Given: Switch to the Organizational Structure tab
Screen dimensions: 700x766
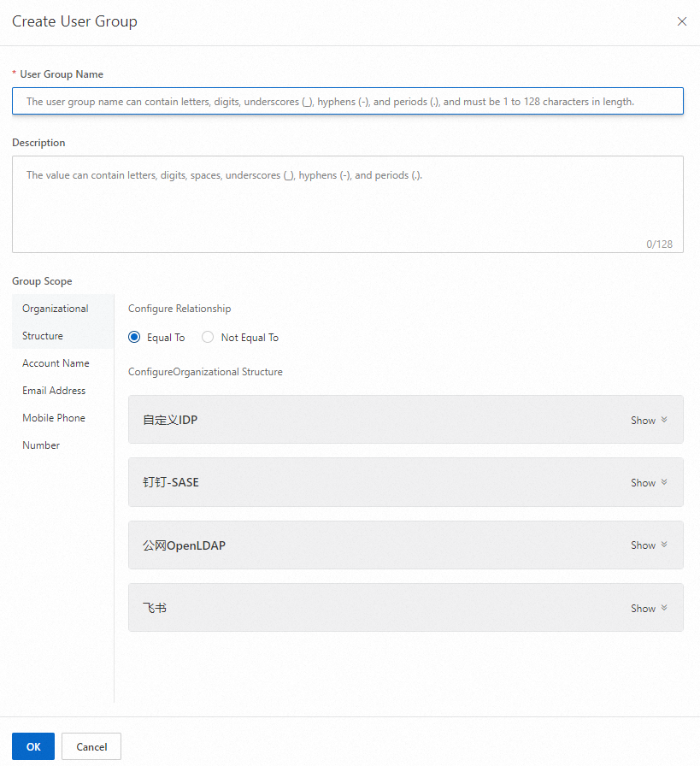Looking at the screenshot, I should 56,321.
